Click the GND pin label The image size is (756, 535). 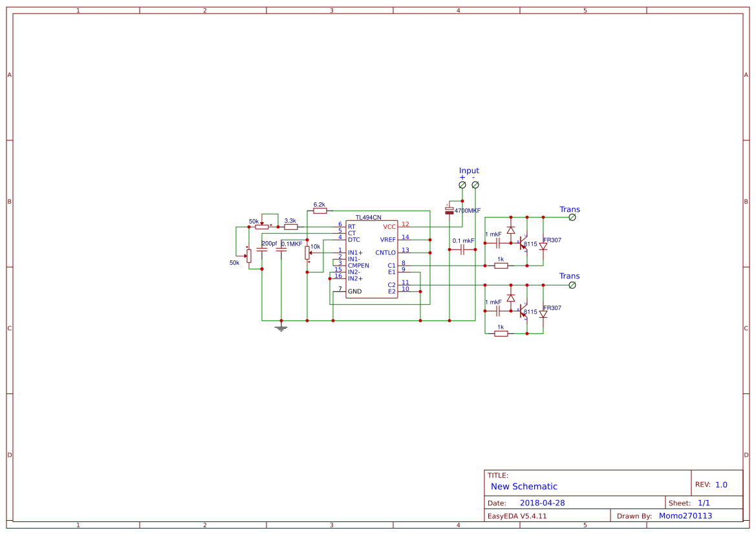355,291
